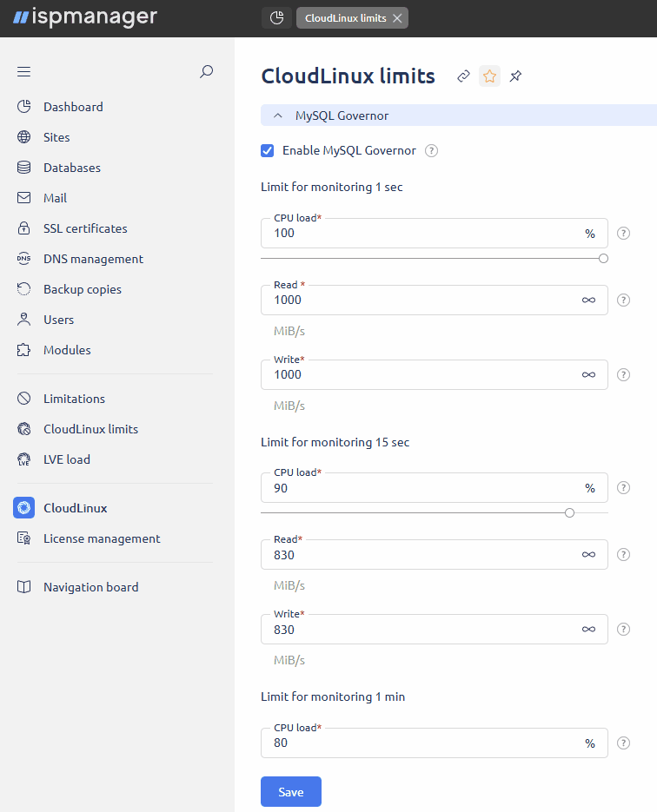The height and width of the screenshot is (812, 657).
Task: Click help icon beside Enable MySQL Governor
Action: click(x=431, y=151)
